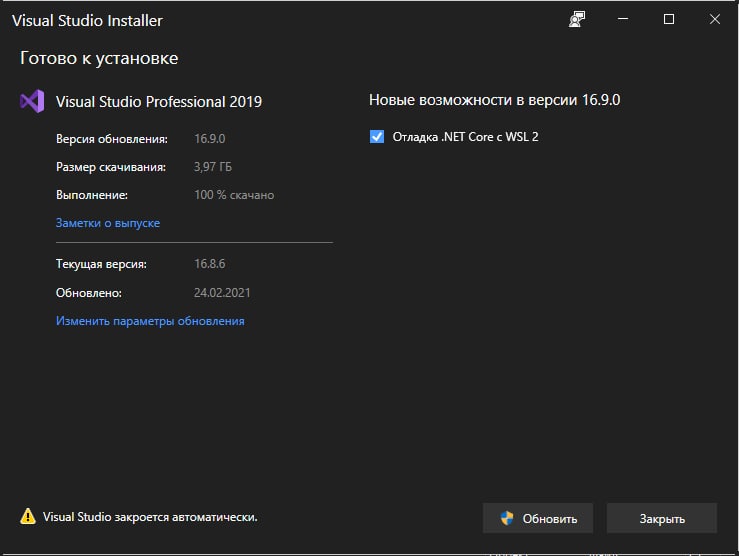
Task: Click the Текущая версия label
Action: [101, 264]
